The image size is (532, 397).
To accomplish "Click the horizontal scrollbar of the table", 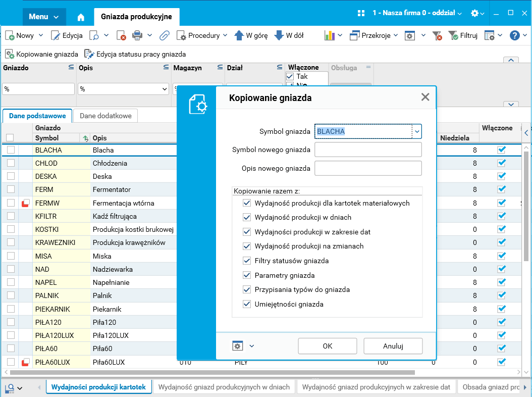I will coord(212,372).
